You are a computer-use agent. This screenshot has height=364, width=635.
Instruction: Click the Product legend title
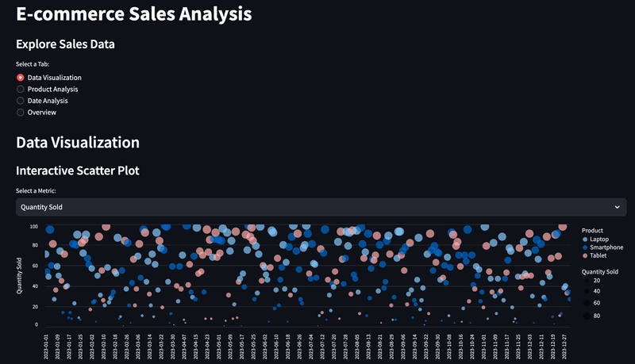coord(592,231)
